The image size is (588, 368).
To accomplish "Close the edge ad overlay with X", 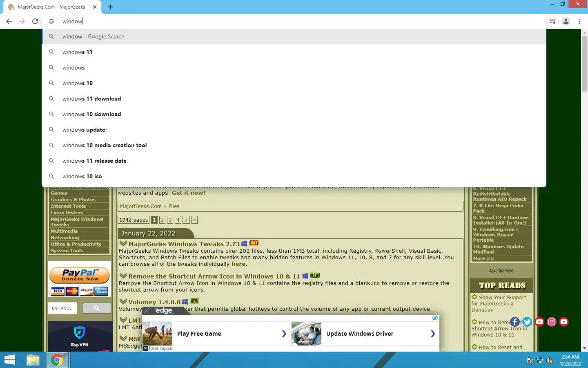I will (x=147, y=311).
